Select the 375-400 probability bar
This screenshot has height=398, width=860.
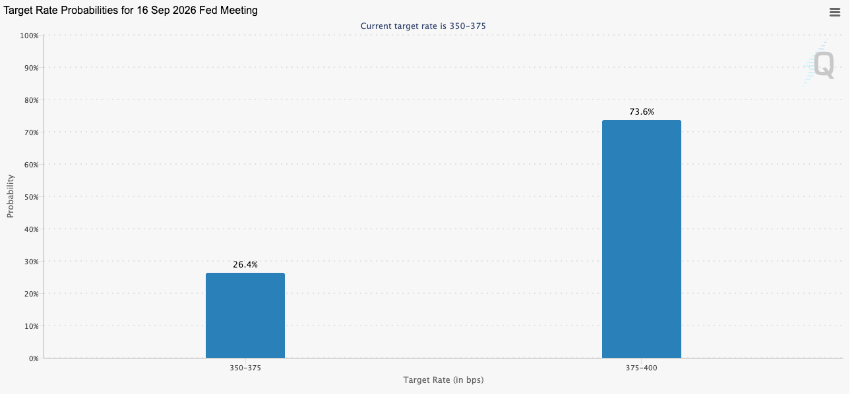[641, 239]
